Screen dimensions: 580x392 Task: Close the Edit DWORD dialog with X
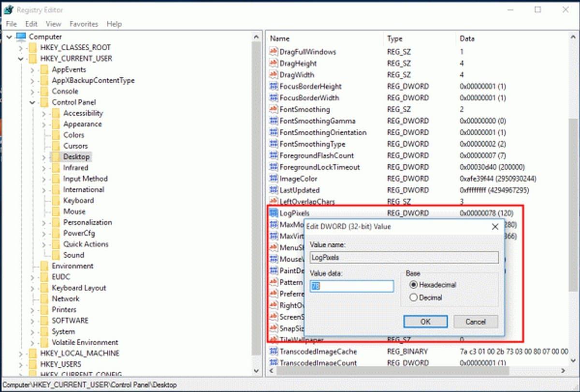tap(494, 226)
